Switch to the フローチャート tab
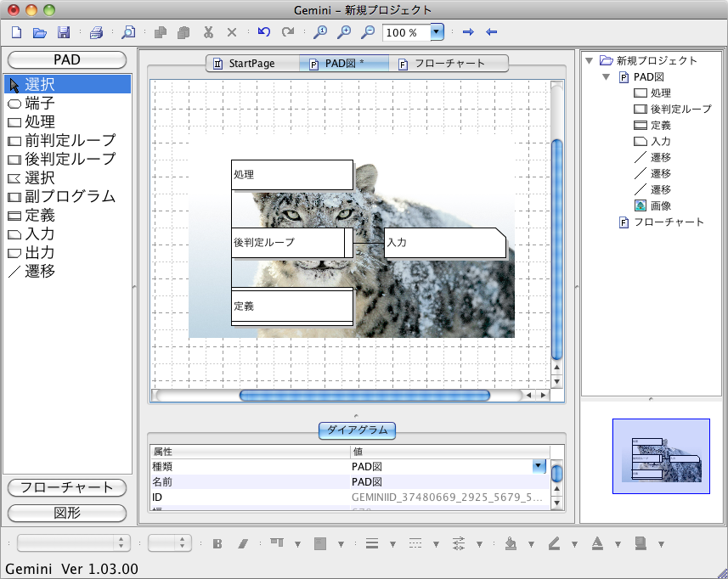The width and height of the screenshot is (728, 579). 449,64
